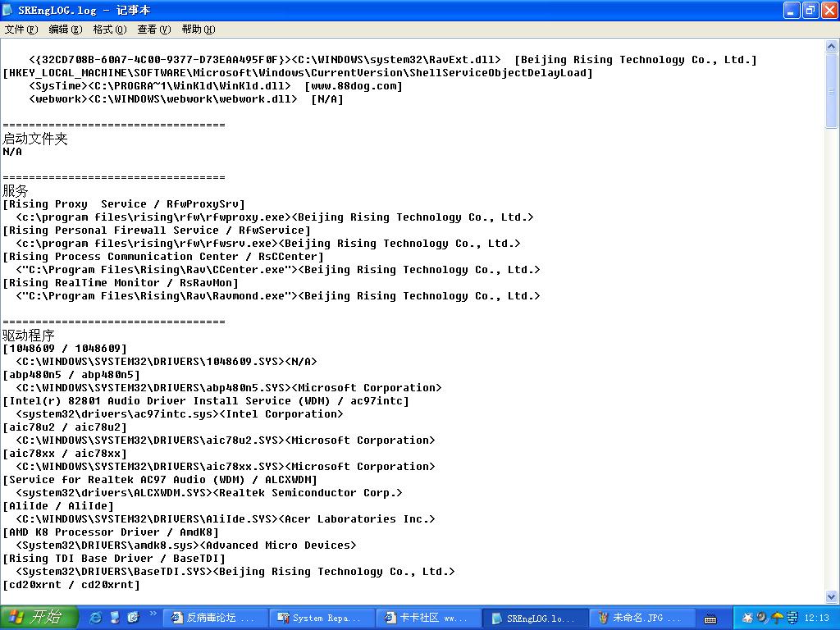
Task: Select the SREngLOG.lo... taskbar button
Action: click(534, 618)
